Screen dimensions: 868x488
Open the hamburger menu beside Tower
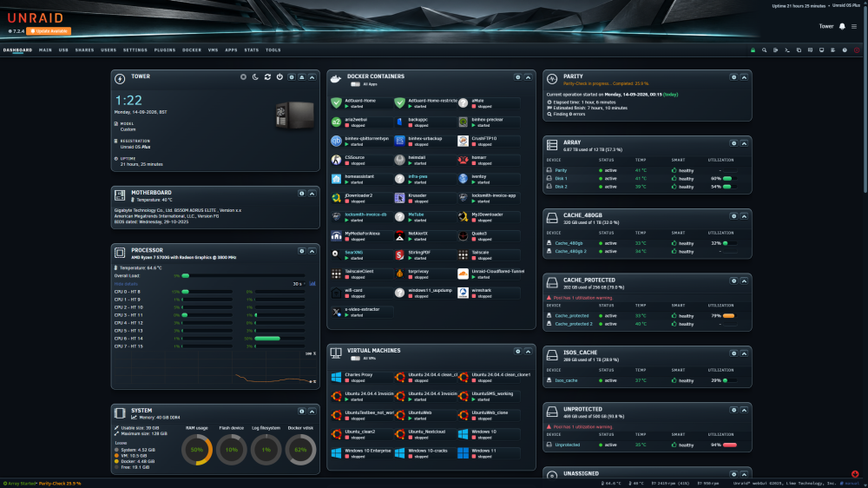coord(854,26)
